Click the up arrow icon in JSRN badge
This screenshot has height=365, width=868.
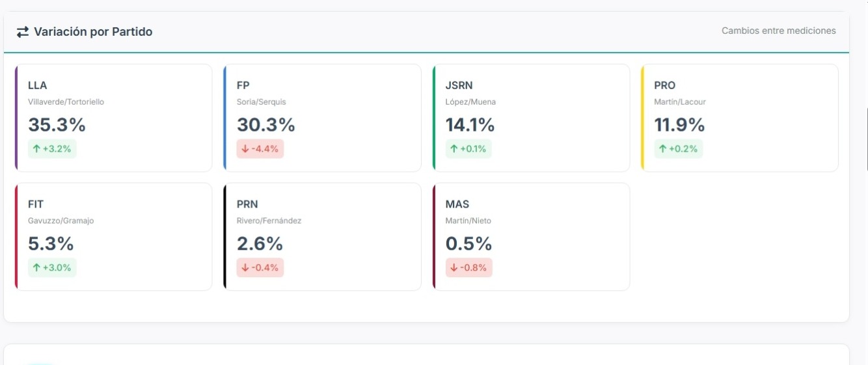pos(454,149)
